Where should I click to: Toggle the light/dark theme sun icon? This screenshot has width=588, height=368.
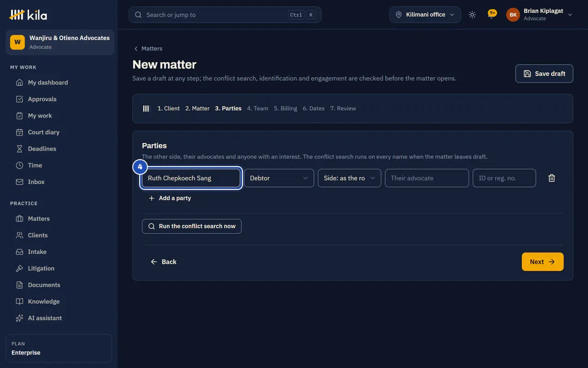[472, 15]
